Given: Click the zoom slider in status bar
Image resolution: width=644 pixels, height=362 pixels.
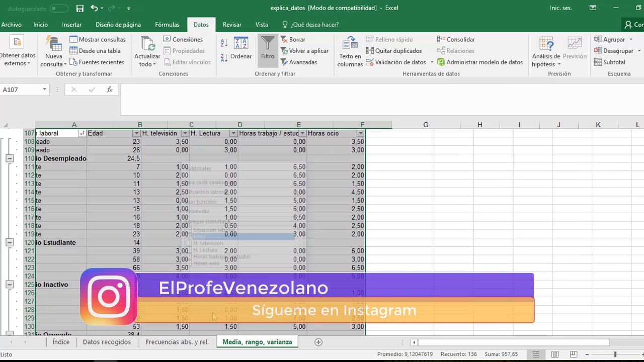Looking at the screenshot, I should coord(615,354).
